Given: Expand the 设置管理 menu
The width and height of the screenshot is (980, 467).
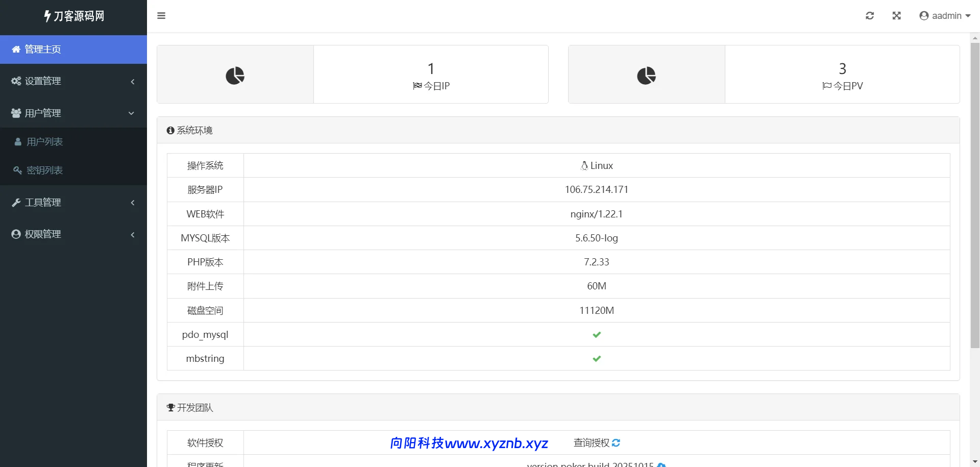Looking at the screenshot, I should (73, 81).
